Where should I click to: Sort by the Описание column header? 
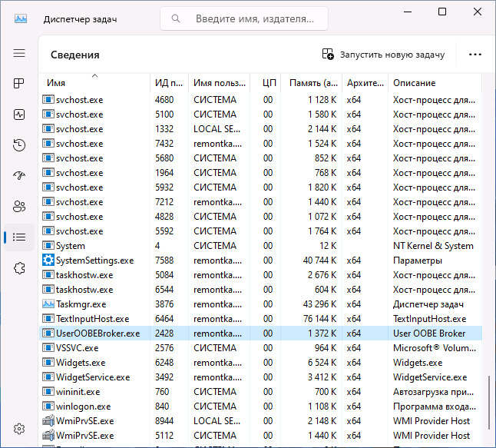tap(433, 83)
